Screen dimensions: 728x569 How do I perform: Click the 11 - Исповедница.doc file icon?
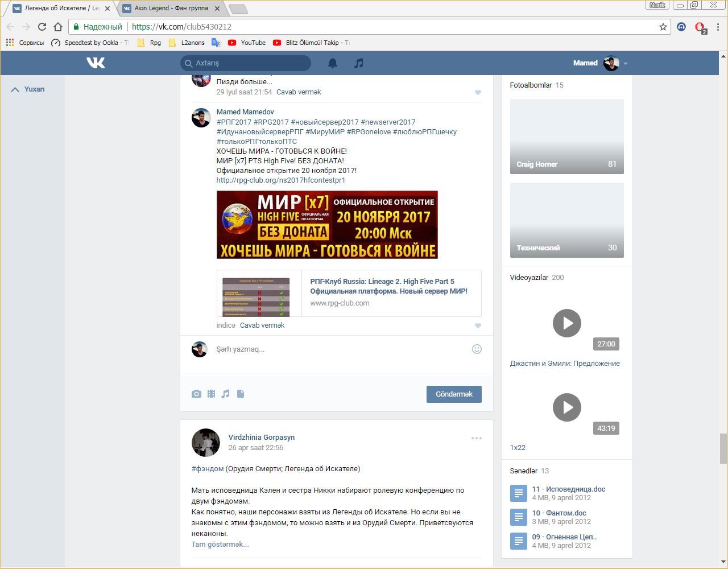pyautogui.click(x=519, y=493)
